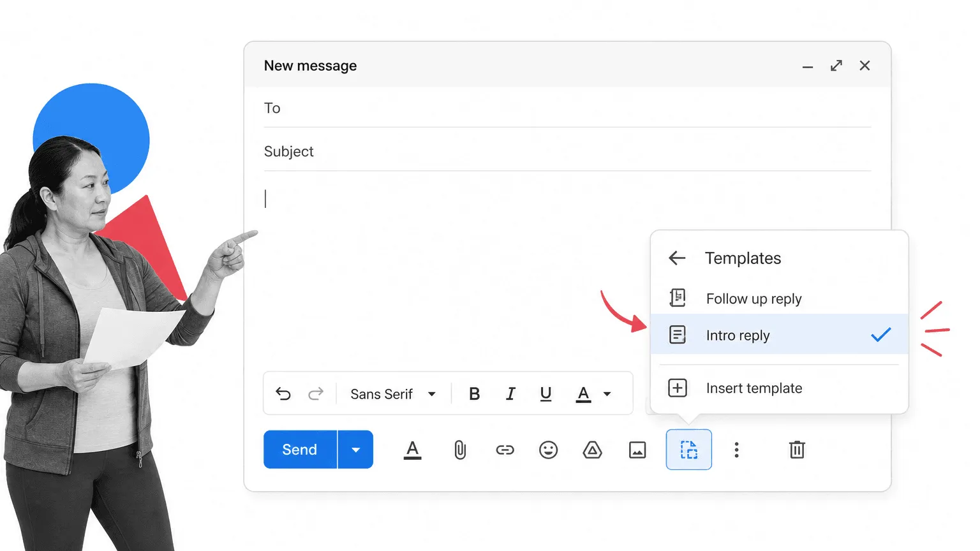This screenshot has width=980, height=551.
Task: Open more options three-dot menu
Action: tap(736, 450)
